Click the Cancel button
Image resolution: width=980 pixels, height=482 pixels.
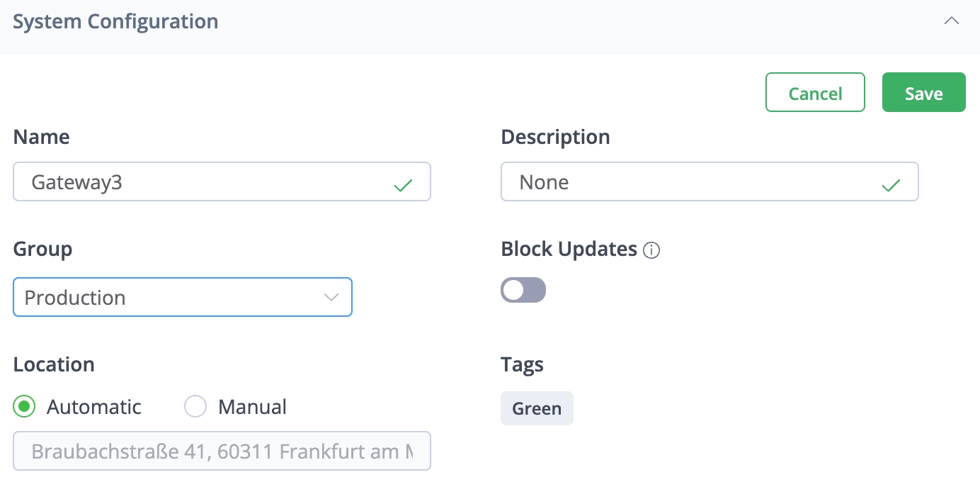tap(815, 93)
